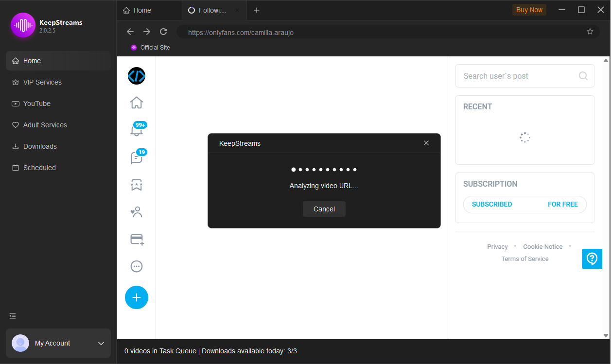Click the scrollbar down arrow
The height and width of the screenshot is (364, 611).
(x=606, y=335)
